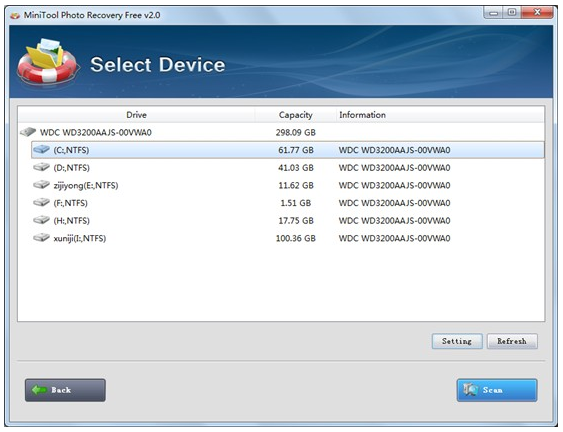Image resolution: width=563 pixels, height=432 pixels.
Task: Select the (C:,NTFS) partition row
Action: point(288,150)
